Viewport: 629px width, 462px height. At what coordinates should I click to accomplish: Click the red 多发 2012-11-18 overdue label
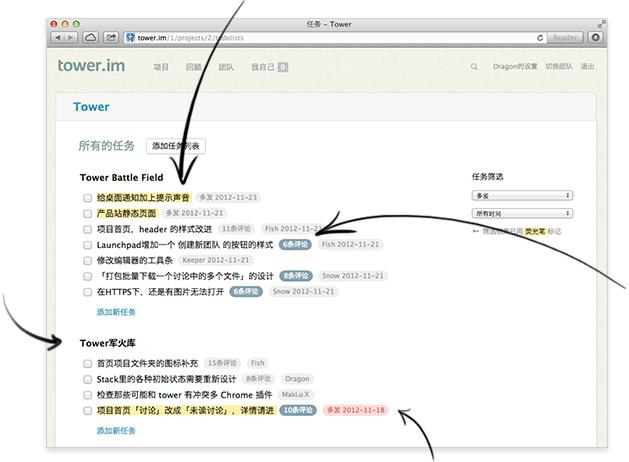click(x=355, y=410)
